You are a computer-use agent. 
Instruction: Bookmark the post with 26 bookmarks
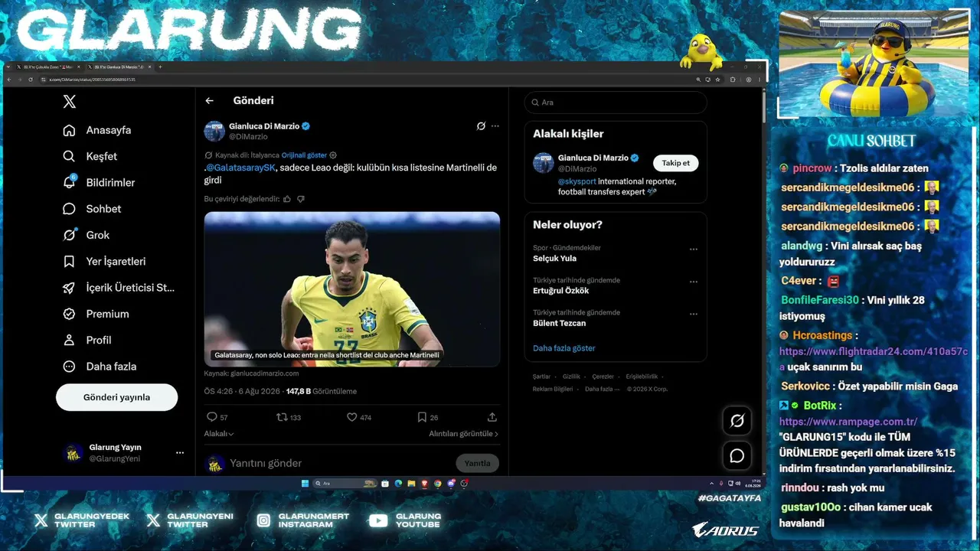coord(427,417)
